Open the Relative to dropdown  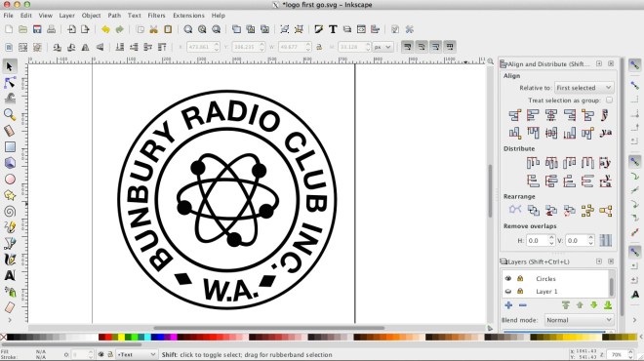tap(584, 88)
